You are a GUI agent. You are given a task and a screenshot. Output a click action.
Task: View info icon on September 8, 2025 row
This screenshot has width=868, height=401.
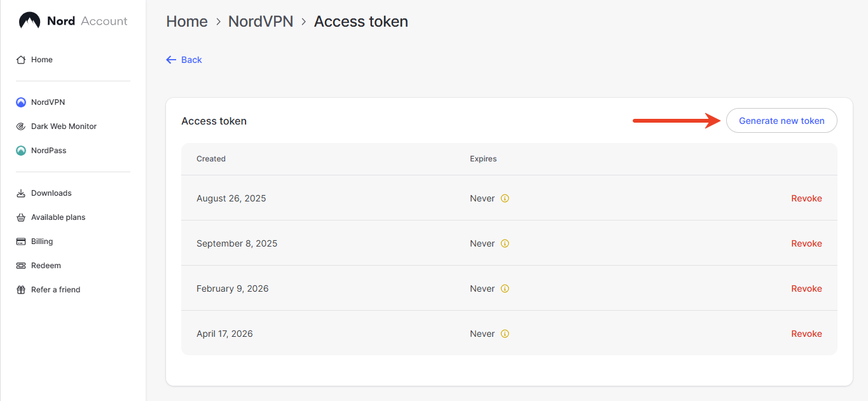coord(504,243)
